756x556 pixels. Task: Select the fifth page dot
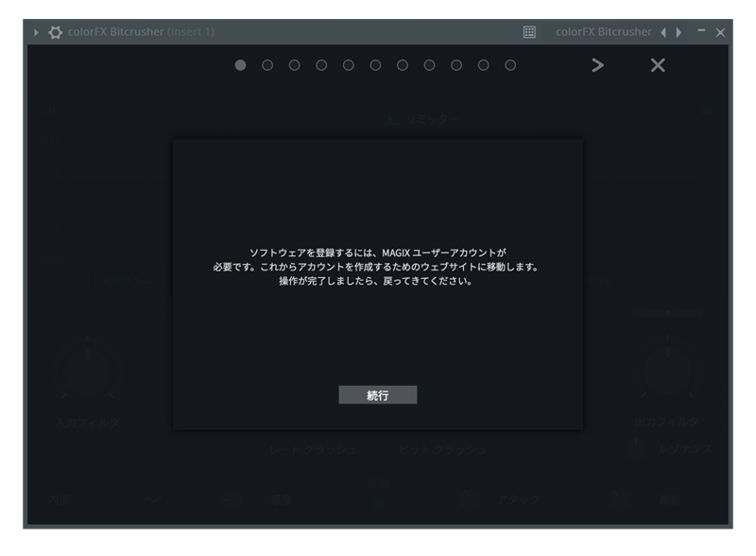pos(349,65)
